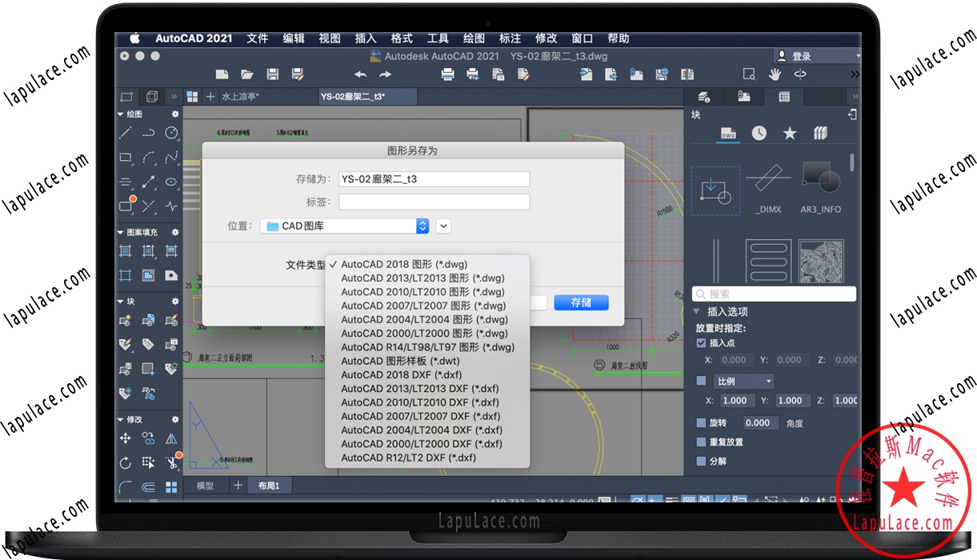The height and width of the screenshot is (560, 977).
Task: Click the Open folder toolbar icon
Action: pos(247,74)
